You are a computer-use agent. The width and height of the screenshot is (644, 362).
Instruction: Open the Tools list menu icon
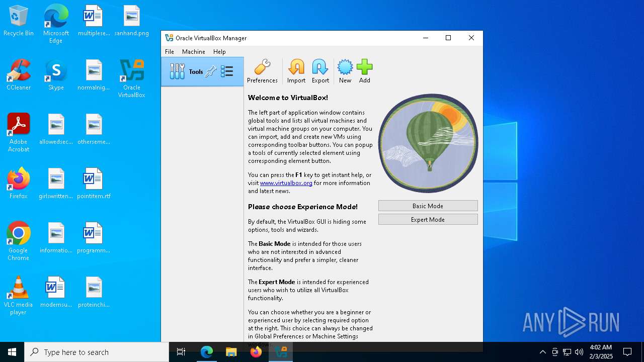(227, 71)
